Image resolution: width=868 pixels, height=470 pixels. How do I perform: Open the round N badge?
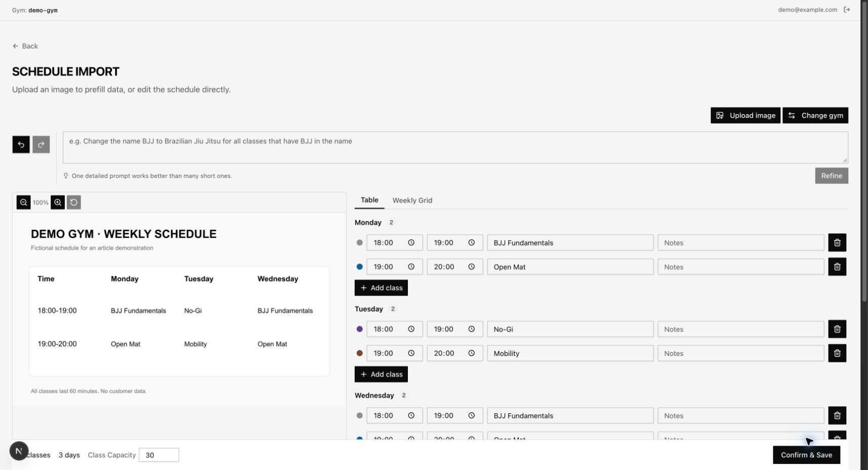tap(19, 451)
